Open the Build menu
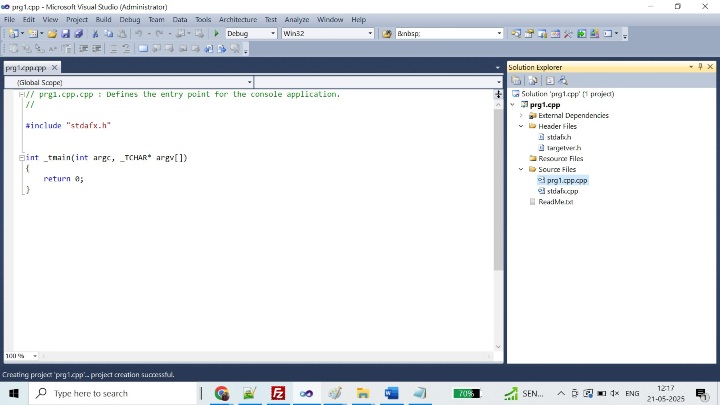The height and width of the screenshot is (405, 720). [103, 19]
